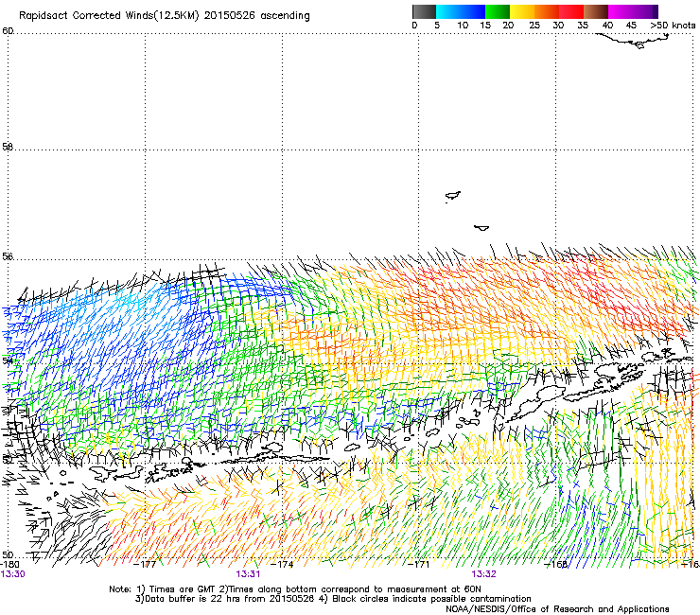Click the purple time stamp '13:31'

click(x=248, y=574)
